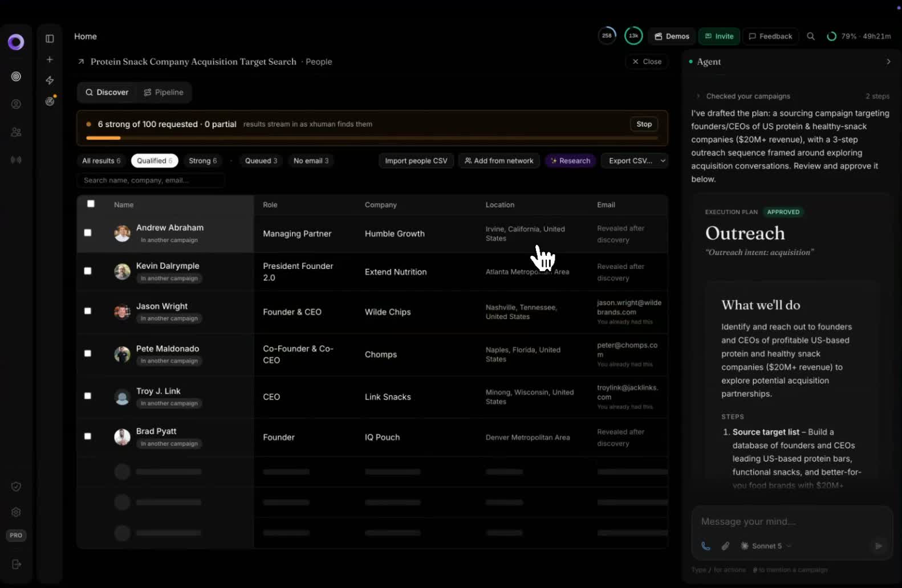This screenshot has width=902, height=588.
Task: Filter by Queued results
Action: [261, 161]
